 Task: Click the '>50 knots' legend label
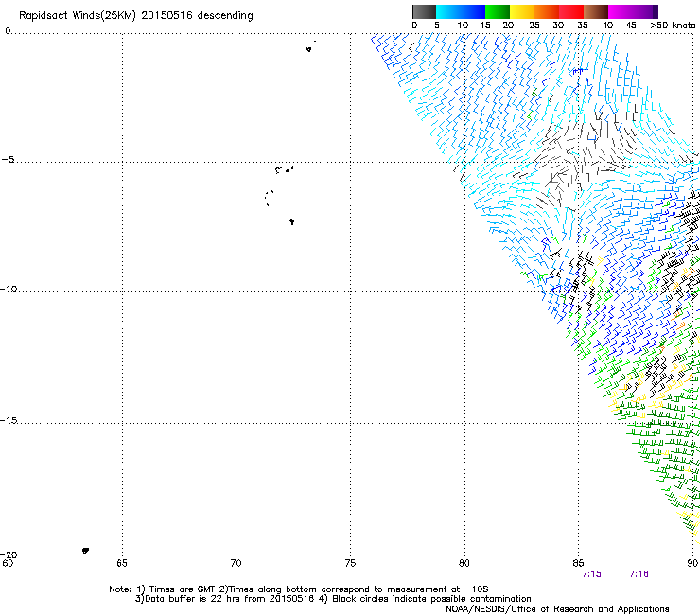coord(673,26)
